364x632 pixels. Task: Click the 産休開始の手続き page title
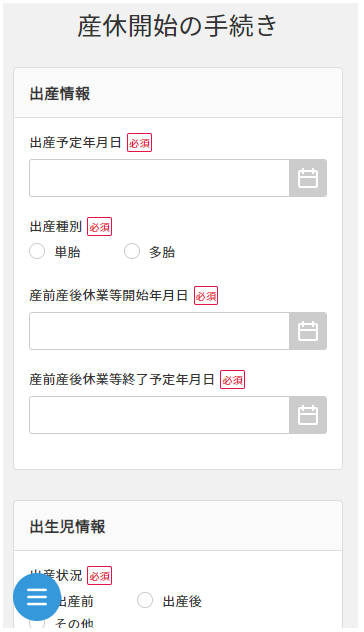[177, 26]
